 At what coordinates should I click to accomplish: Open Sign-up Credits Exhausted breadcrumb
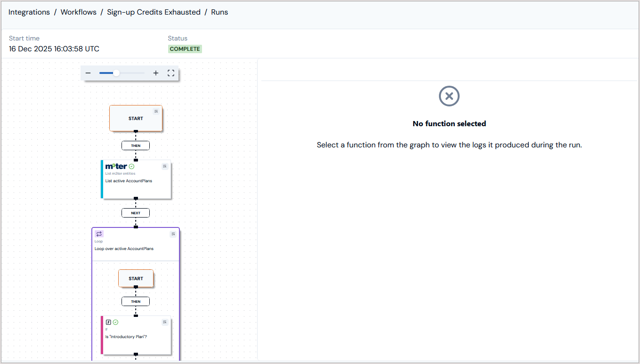[x=154, y=12]
